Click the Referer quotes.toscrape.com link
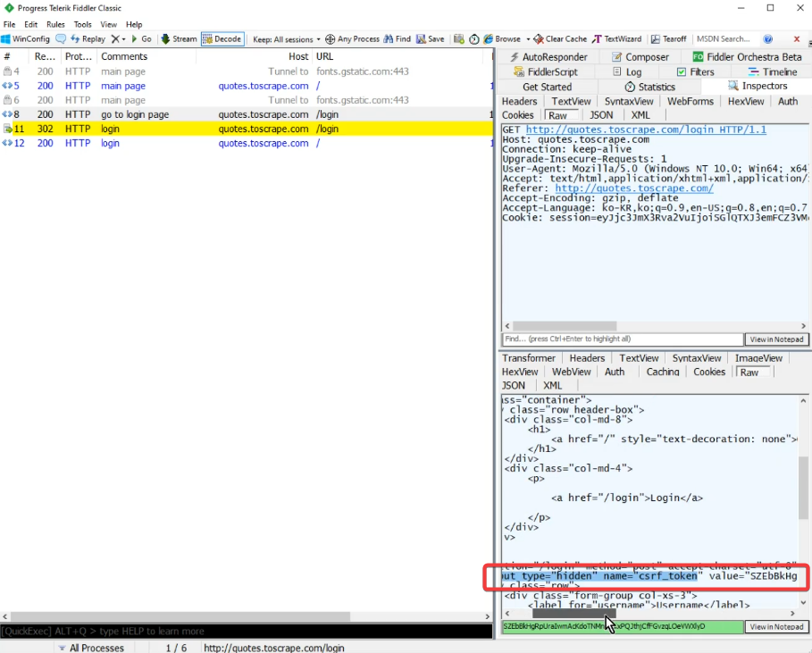Viewport: 812px width, 653px height. point(634,188)
